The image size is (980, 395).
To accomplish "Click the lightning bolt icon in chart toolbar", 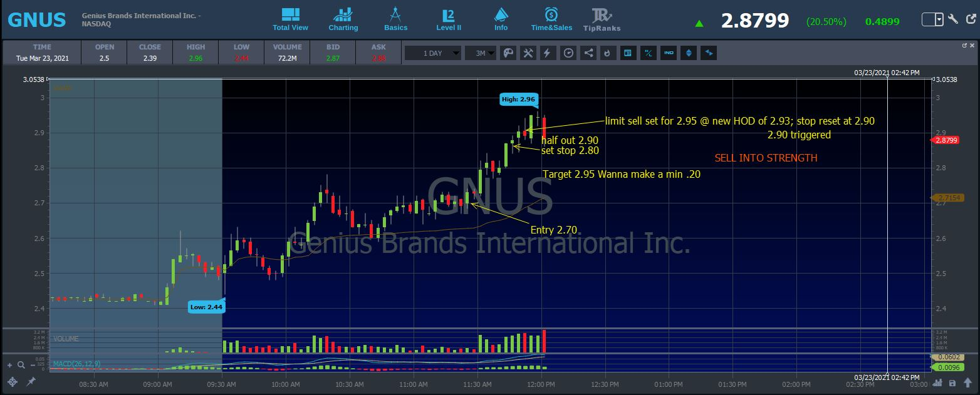I will [x=547, y=53].
